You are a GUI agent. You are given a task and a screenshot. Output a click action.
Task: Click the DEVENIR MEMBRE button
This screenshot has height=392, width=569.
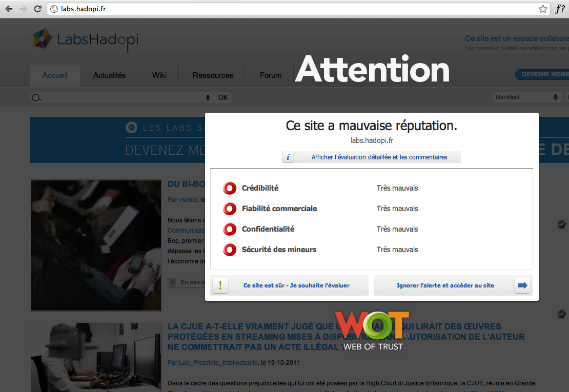pyautogui.click(x=542, y=74)
